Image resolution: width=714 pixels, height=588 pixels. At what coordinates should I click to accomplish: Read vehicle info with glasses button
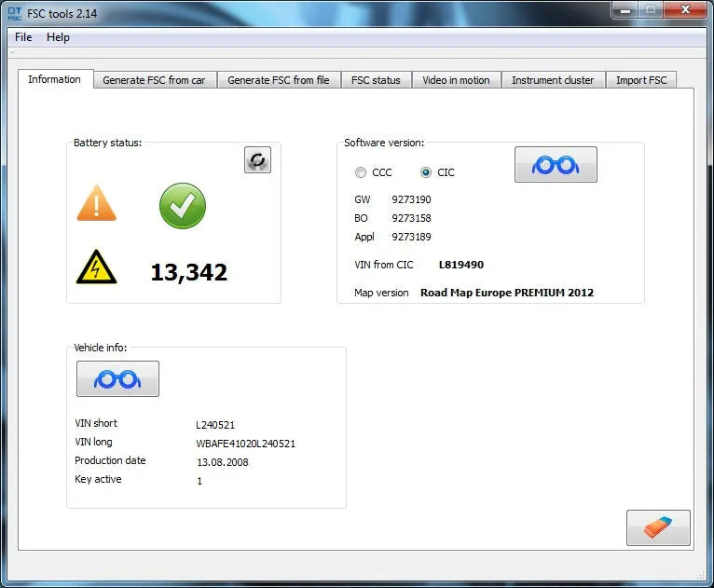[117, 379]
